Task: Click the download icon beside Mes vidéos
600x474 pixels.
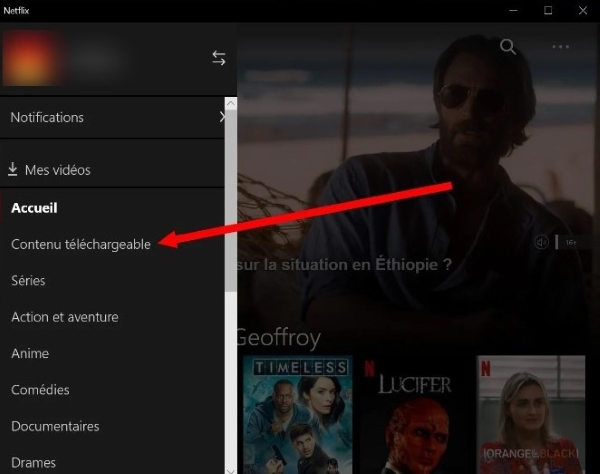Action: click(x=13, y=169)
